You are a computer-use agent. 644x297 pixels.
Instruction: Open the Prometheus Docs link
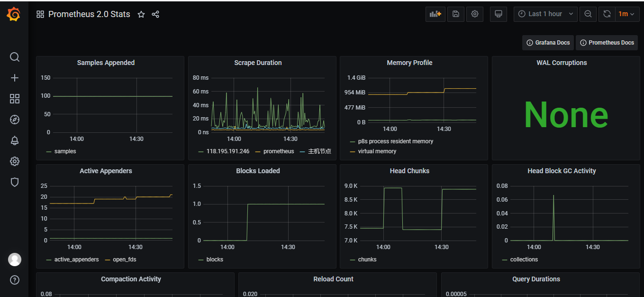[607, 43]
